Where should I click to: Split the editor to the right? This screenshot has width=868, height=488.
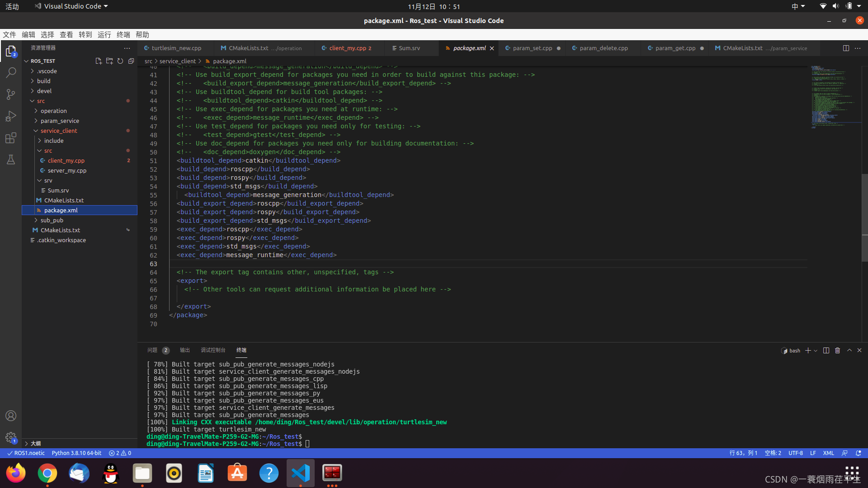846,48
